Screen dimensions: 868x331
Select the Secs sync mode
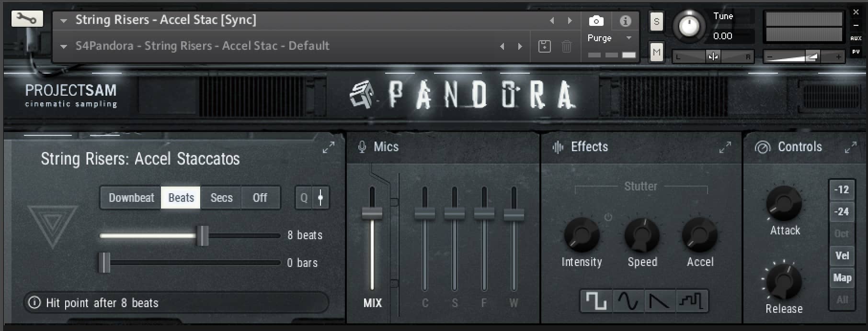tap(221, 198)
